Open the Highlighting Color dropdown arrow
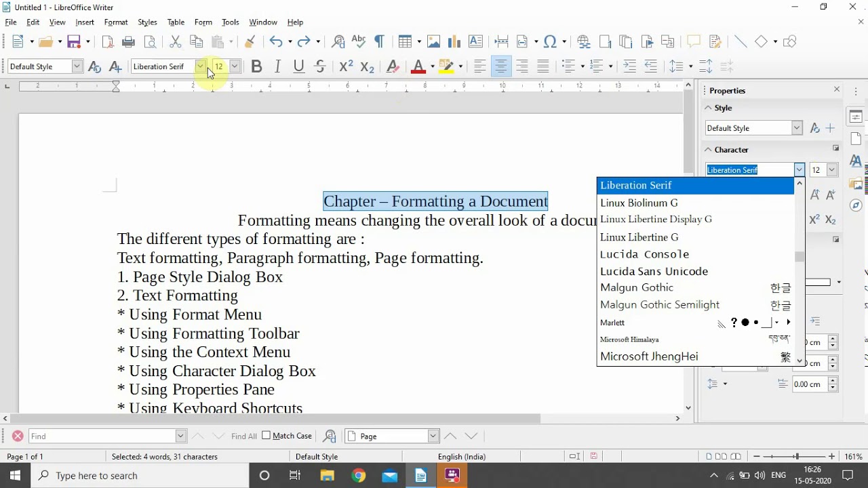This screenshot has height=488, width=868. click(460, 66)
